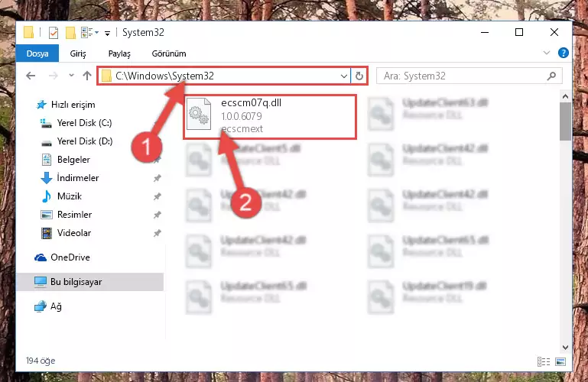Click the Refresh button next to address bar
The image size is (588, 382).
pos(359,76)
